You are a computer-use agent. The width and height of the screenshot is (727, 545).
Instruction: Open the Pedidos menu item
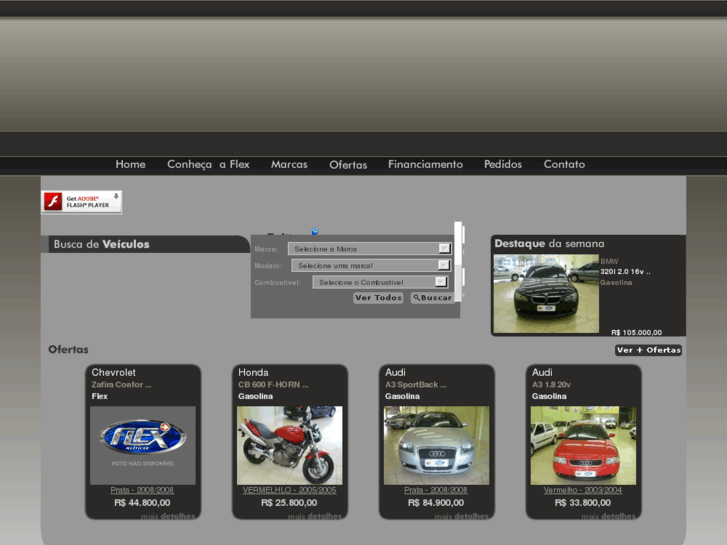(503, 164)
